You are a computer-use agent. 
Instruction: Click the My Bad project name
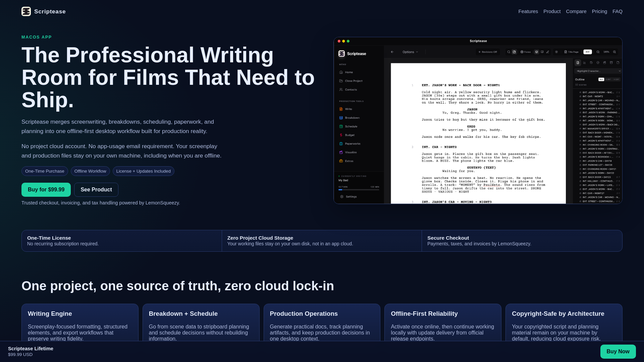(x=343, y=180)
